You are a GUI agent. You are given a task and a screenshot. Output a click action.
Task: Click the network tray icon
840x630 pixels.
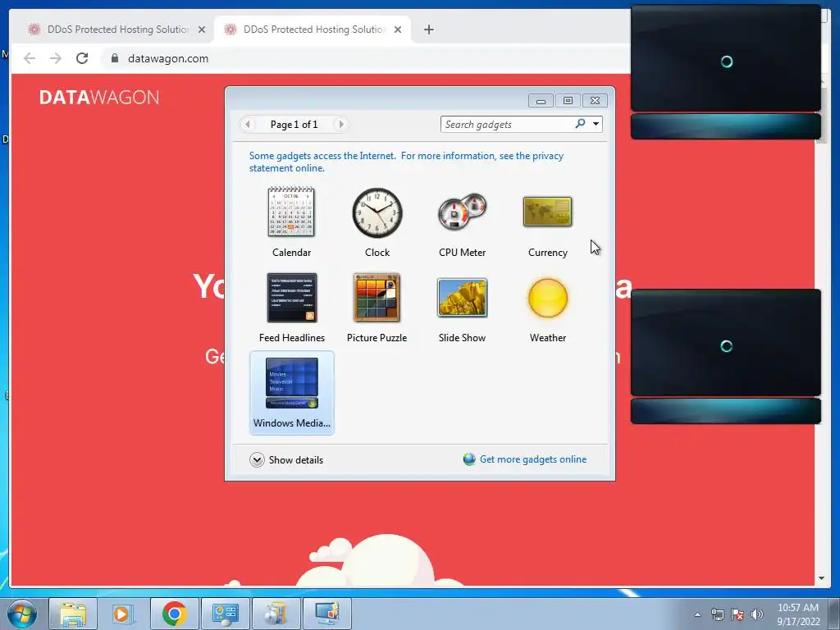point(717,614)
